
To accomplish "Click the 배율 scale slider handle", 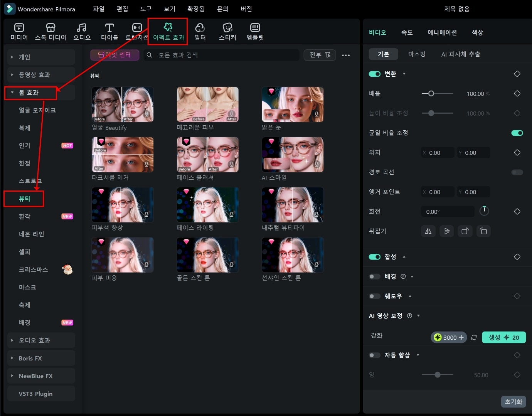I will pos(431,94).
